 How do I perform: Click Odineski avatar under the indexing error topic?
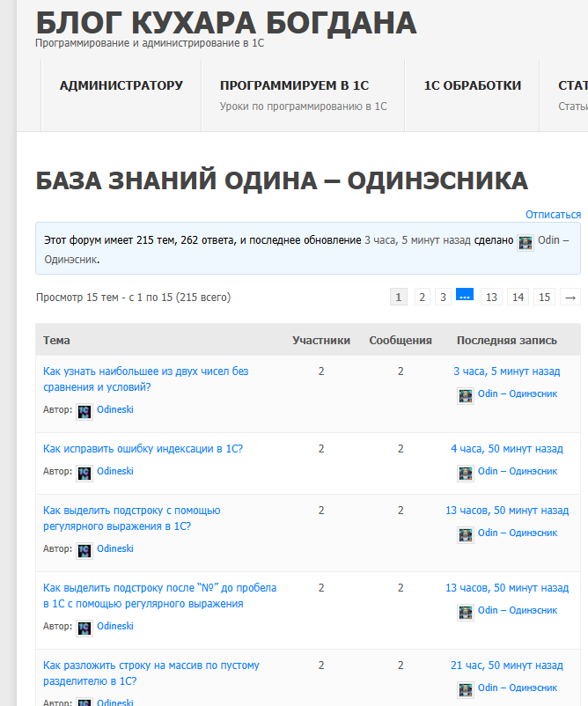85,472
